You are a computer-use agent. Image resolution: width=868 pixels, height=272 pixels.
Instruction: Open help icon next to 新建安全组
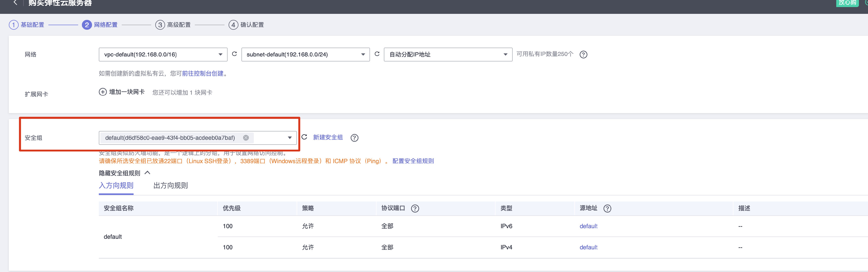tap(354, 138)
